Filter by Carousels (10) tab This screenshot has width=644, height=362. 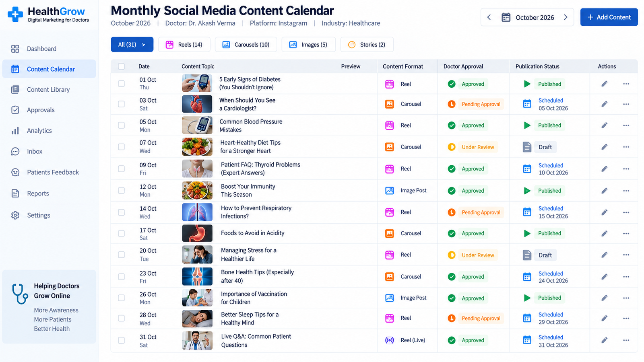pyautogui.click(x=246, y=45)
